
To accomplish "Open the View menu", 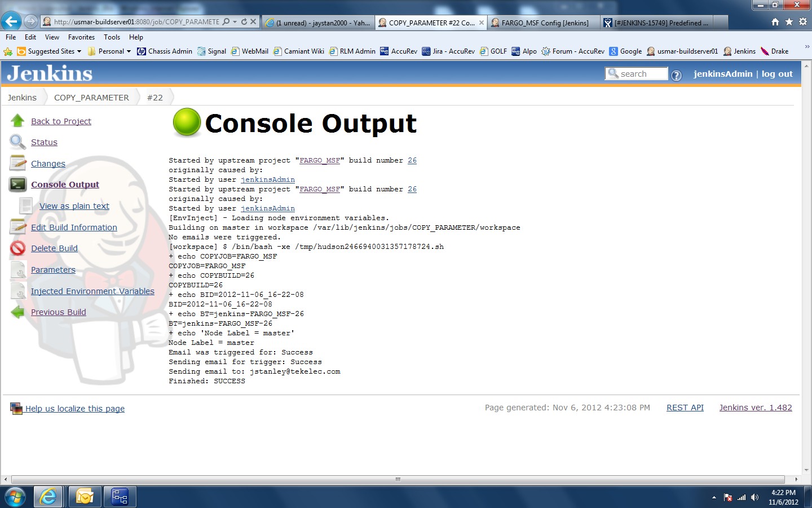I will [x=52, y=37].
